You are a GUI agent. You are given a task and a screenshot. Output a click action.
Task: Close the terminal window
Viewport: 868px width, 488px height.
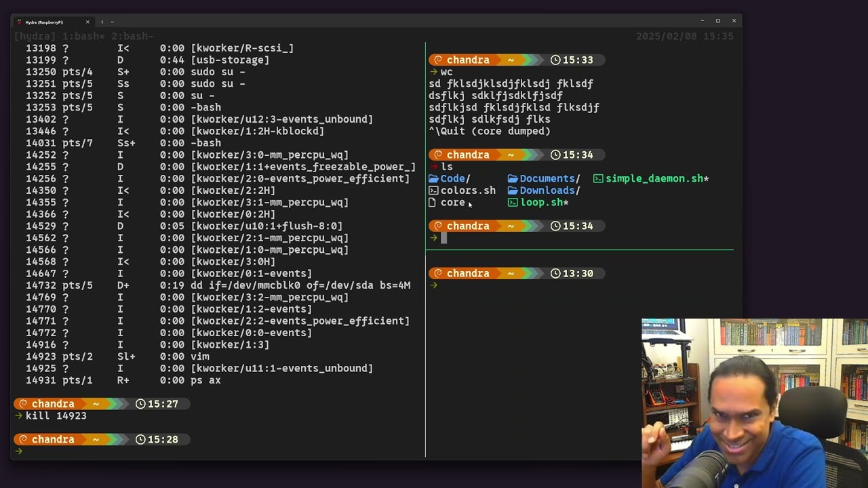click(x=734, y=21)
